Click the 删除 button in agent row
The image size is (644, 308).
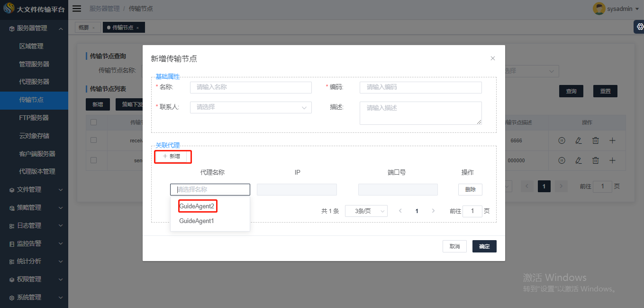point(470,189)
